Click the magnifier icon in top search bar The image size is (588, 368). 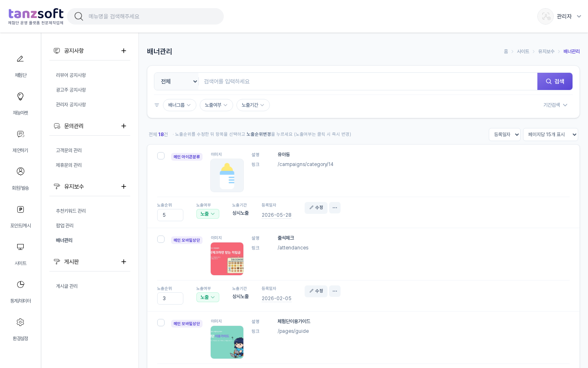coord(79,16)
